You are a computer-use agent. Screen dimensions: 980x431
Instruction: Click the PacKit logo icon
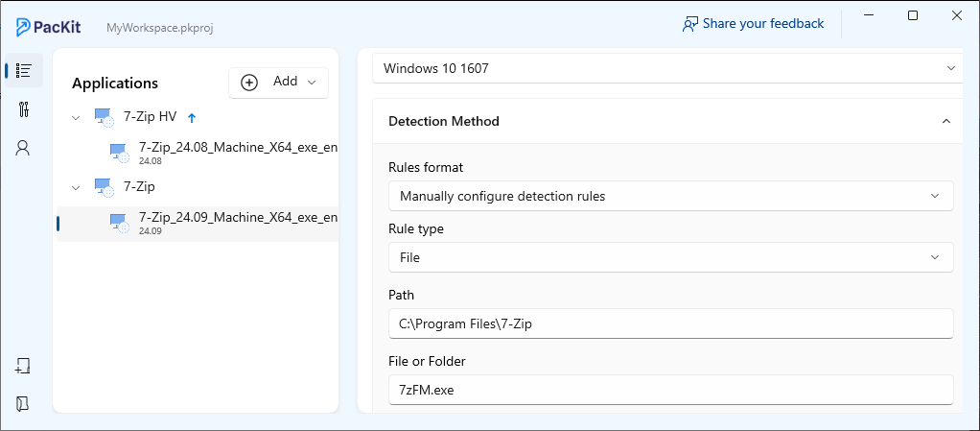point(24,27)
